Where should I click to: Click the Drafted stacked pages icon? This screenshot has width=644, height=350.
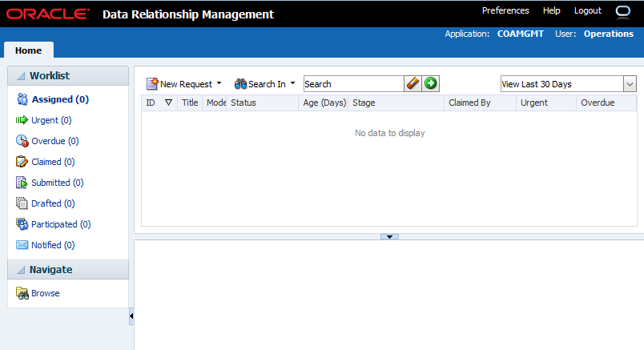point(22,203)
